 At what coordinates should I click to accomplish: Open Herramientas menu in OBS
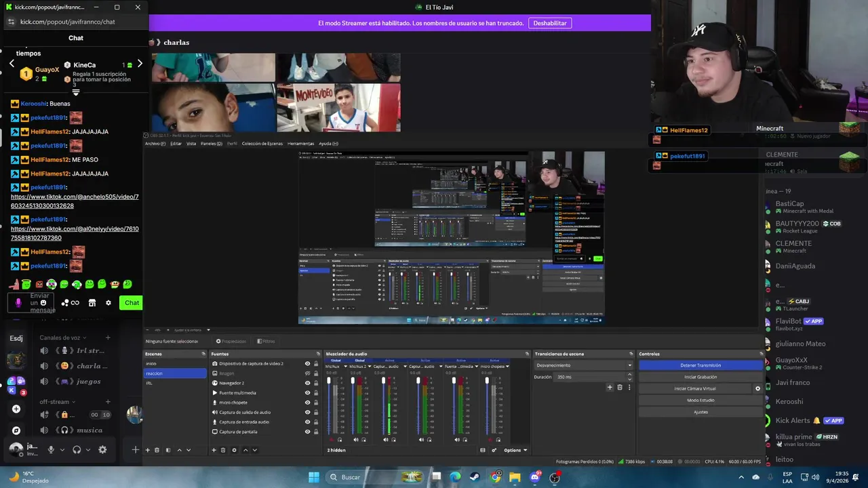[300, 144]
